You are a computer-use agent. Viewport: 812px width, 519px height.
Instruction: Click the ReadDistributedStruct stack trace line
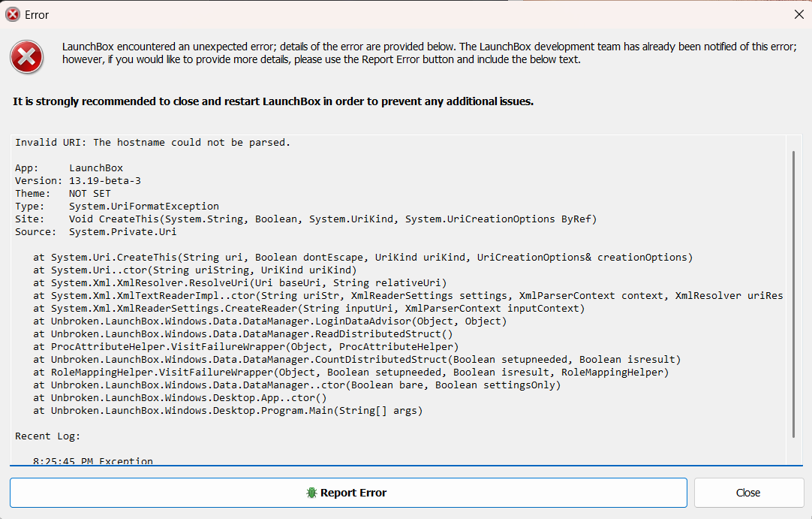(x=243, y=334)
